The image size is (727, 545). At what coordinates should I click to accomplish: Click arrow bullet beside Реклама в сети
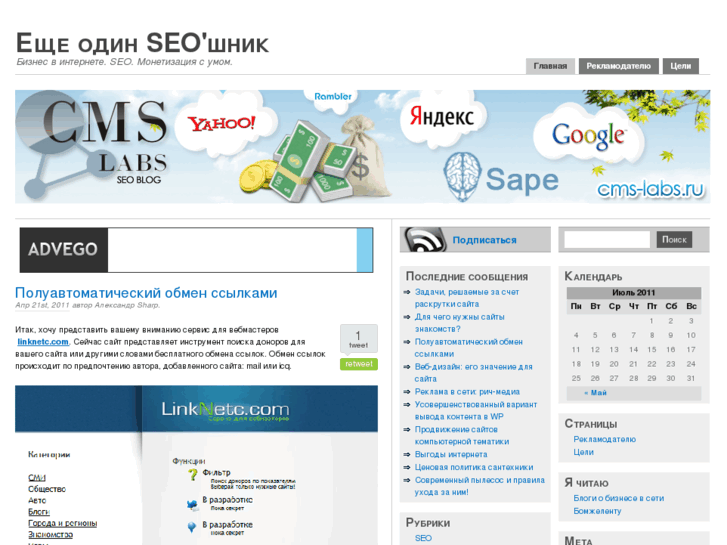click(x=407, y=392)
